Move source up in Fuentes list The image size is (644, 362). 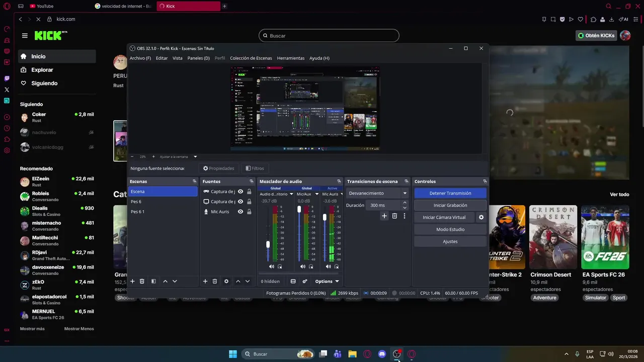[238, 282]
